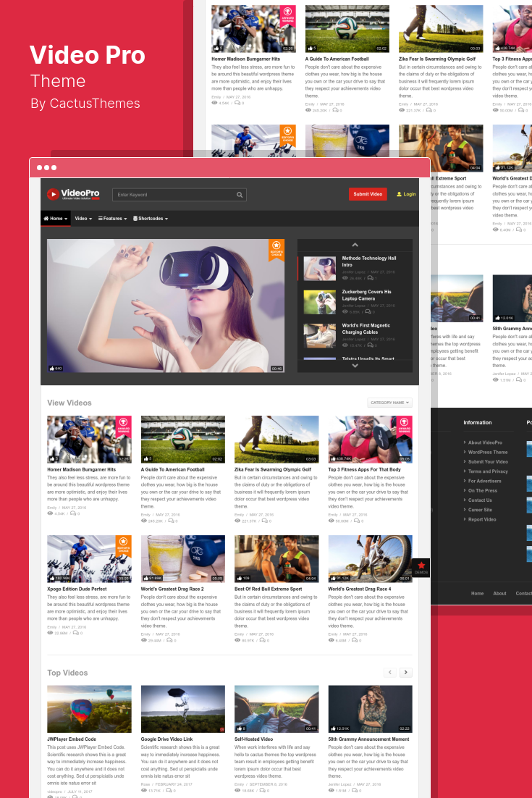Open Self-Hosted Video post title
Viewport: 532px width, 798px height.
(x=254, y=739)
